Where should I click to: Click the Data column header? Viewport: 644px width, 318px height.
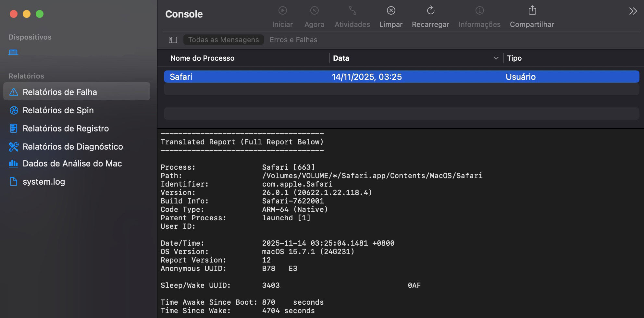pyautogui.click(x=341, y=58)
